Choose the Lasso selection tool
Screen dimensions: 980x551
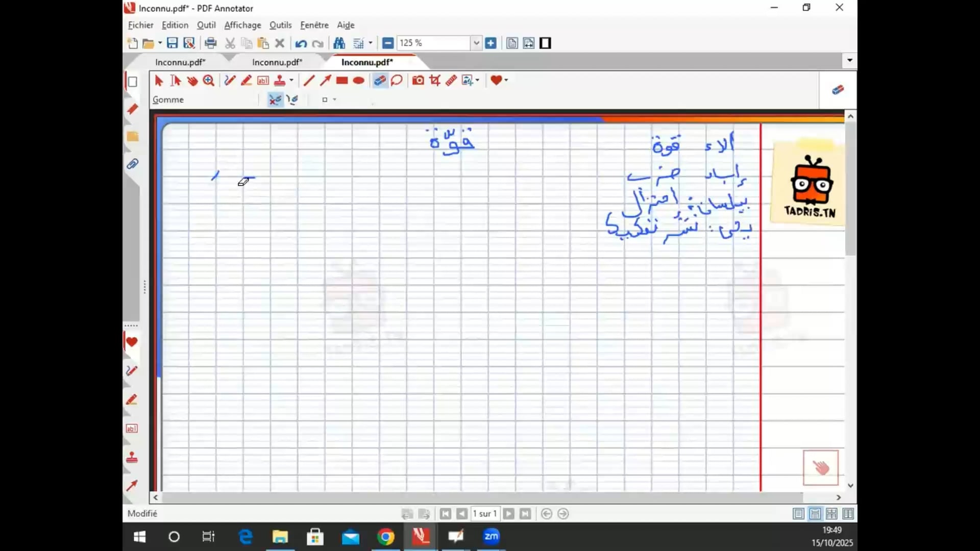click(x=397, y=80)
